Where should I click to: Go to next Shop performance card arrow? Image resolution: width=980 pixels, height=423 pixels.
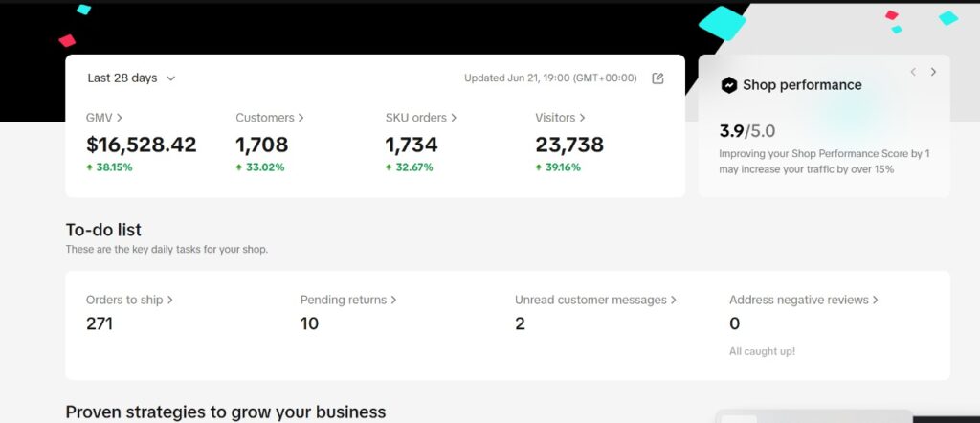tap(933, 72)
